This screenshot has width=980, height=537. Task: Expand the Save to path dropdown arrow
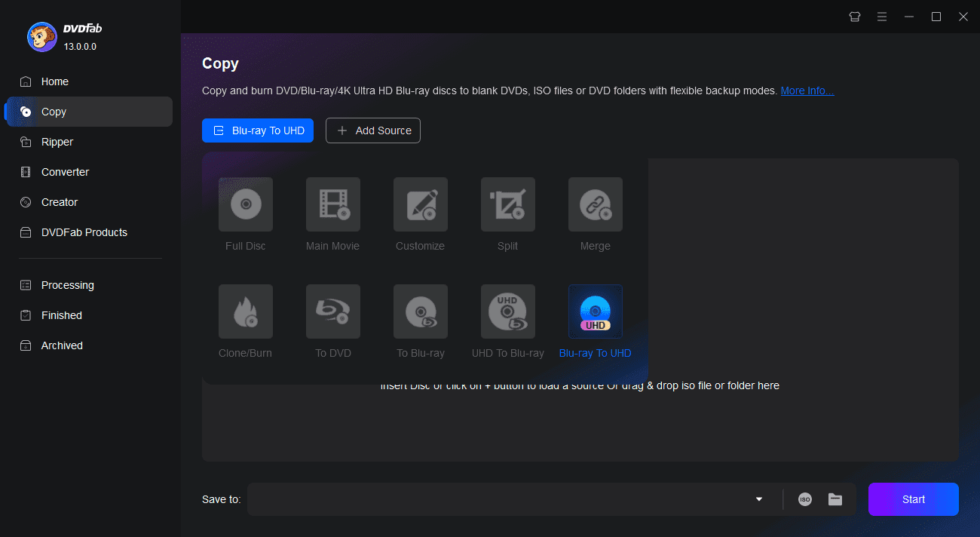(x=759, y=499)
